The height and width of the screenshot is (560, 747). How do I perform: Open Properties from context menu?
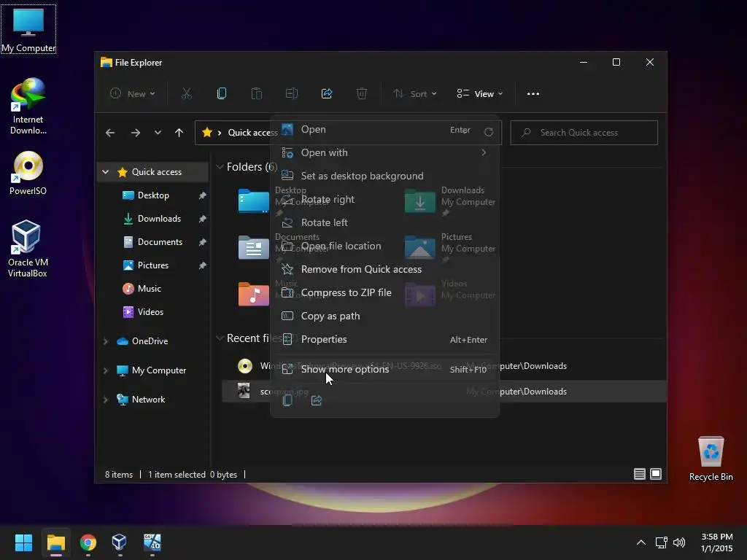coord(384,339)
